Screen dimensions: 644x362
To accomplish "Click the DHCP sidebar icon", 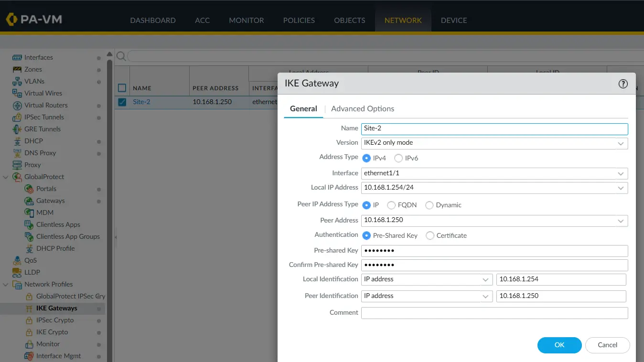I will pos(17,141).
